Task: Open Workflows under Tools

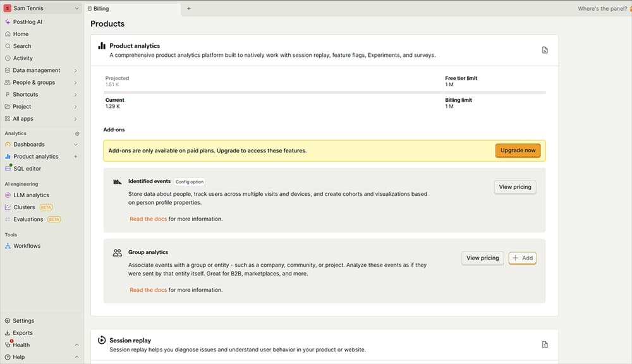Action: 25,246
